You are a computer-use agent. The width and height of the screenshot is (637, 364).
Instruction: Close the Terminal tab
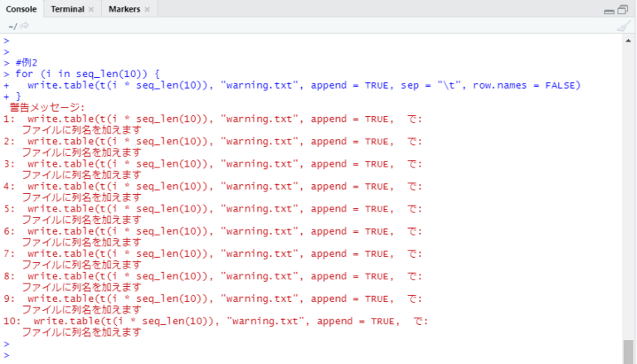(91, 9)
